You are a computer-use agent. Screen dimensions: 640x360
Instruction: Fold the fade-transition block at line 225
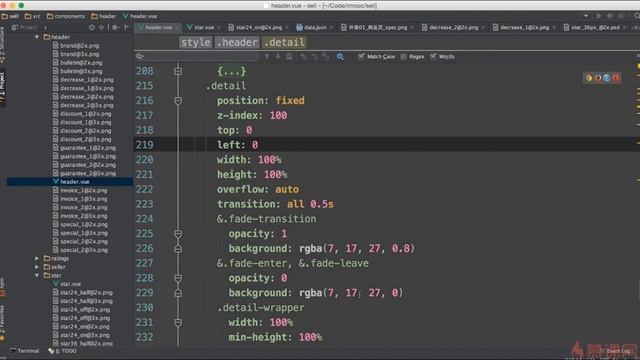point(178,233)
